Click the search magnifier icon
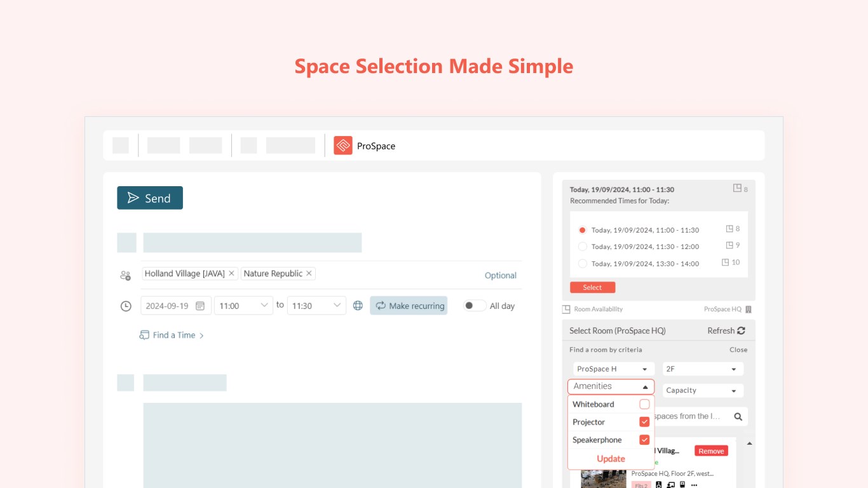 coord(738,417)
